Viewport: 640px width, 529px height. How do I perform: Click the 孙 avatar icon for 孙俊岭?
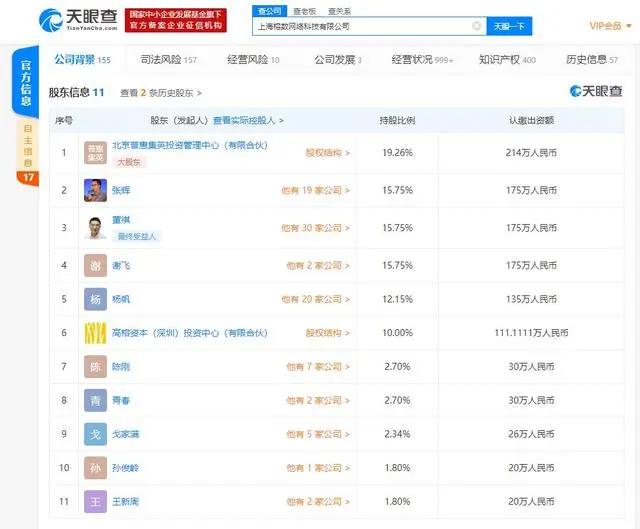click(95, 468)
